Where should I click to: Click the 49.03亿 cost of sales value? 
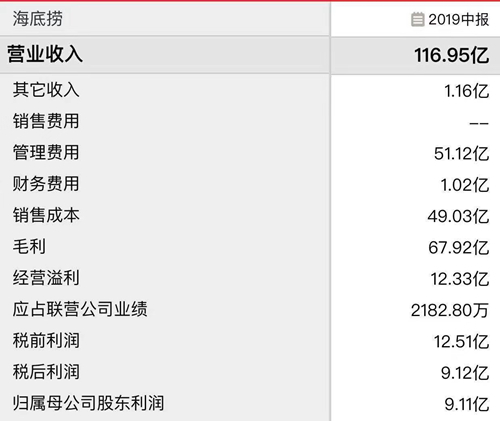(459, 216)
